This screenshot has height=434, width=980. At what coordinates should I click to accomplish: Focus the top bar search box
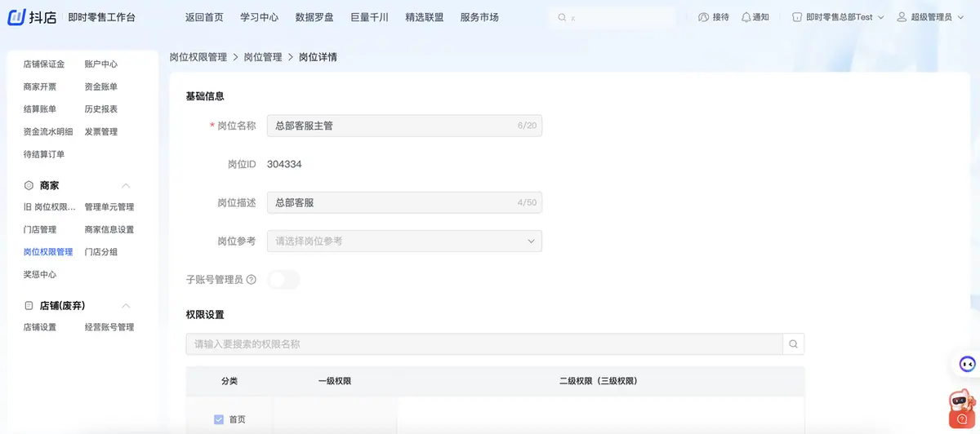612,17
